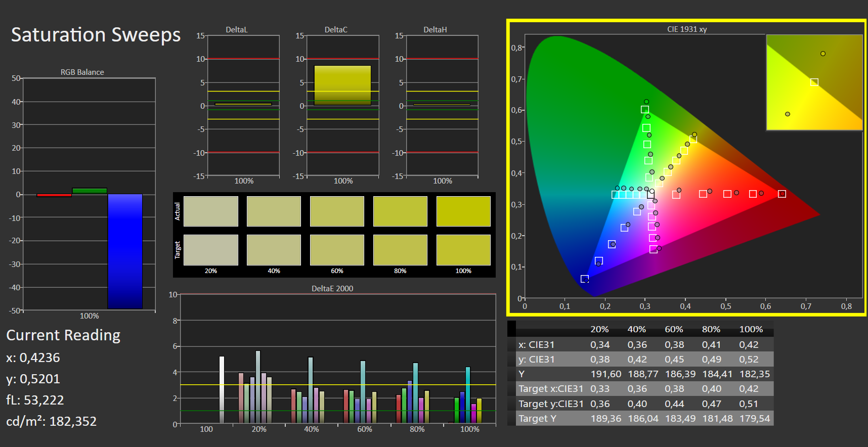Choose the Target swatch at 80% saturation
The width and height of the screenshot is (868, 447).
pos(400,250)
